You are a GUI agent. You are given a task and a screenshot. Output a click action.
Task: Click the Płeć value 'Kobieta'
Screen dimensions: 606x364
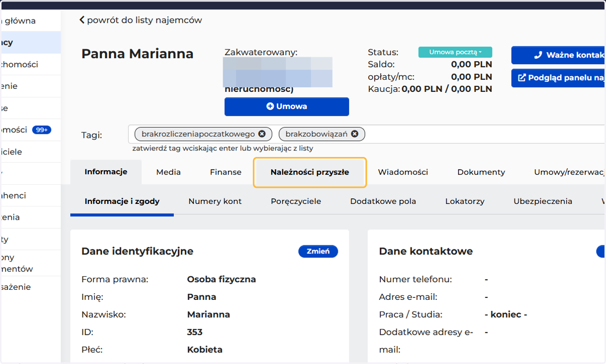205,350
